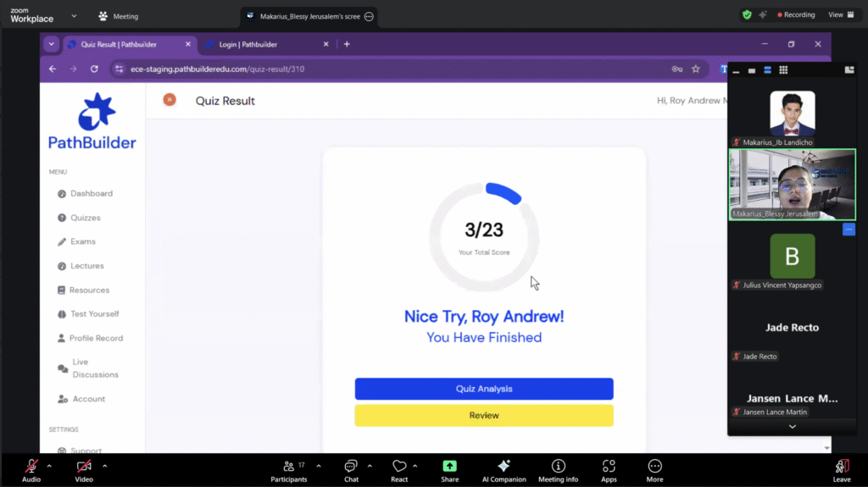The width and height of the screenshot is (868, 487).
Task: Show Meeting info
Action: [558, 467]
